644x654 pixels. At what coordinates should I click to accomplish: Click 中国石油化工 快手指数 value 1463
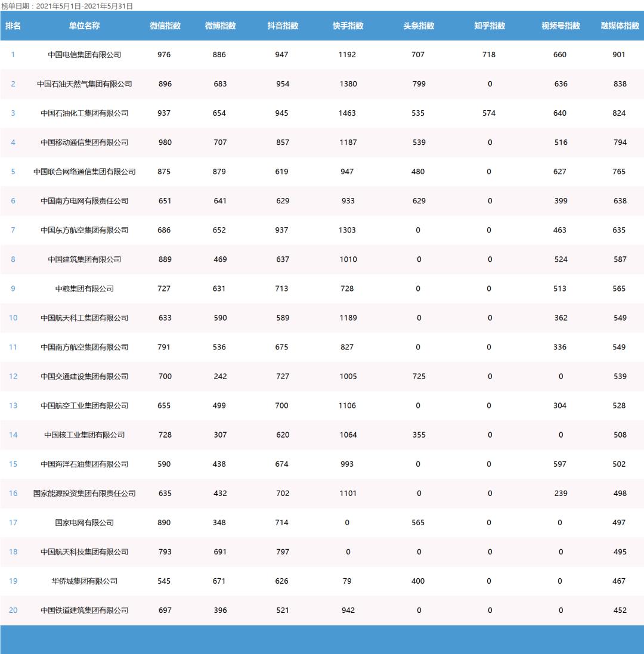tap(347, 113)
